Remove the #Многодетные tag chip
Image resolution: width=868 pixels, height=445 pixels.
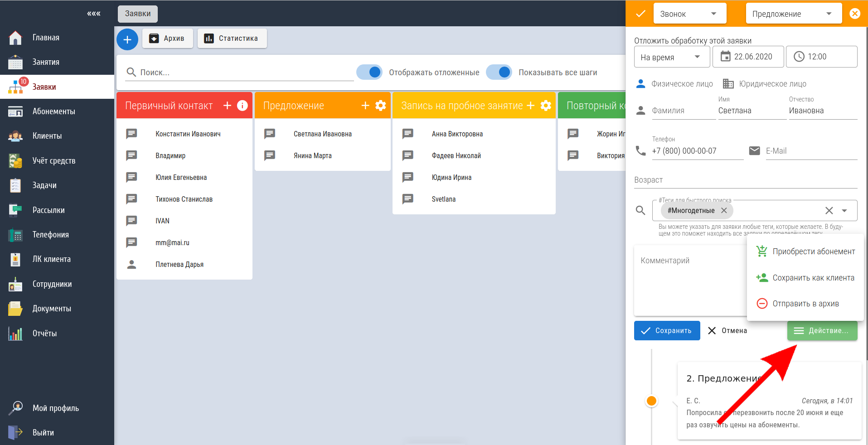724,210
